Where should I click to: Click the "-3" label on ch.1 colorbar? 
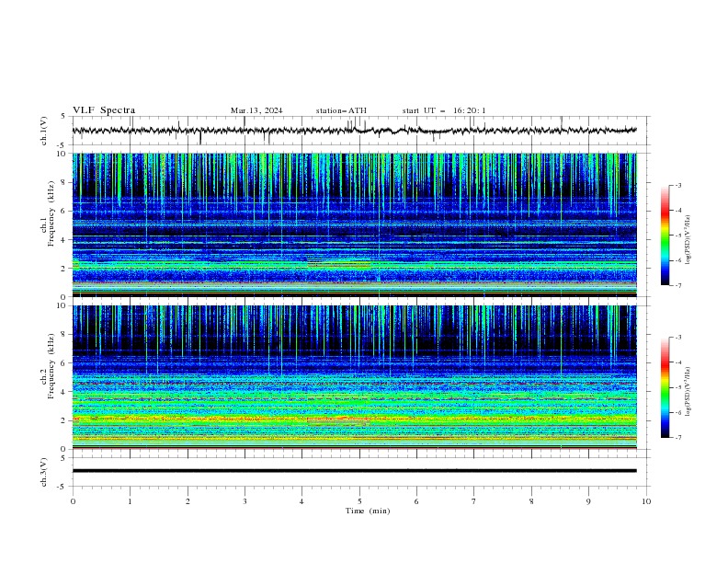point(678,185)
